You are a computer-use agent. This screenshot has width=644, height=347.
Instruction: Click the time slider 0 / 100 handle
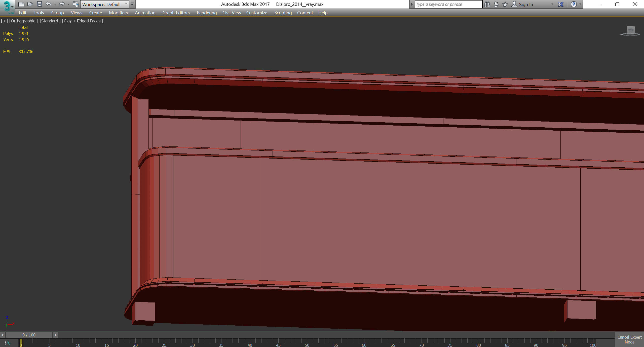coord(29,335)
